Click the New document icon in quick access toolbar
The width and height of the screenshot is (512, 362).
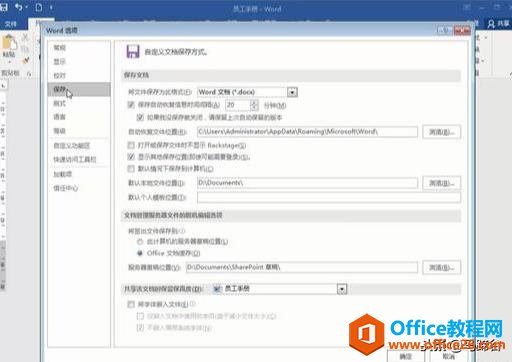(39, 7)
